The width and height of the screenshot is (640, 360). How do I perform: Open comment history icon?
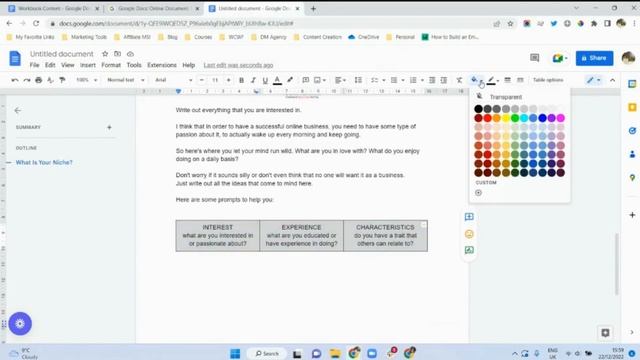click(x=535, y=58)
